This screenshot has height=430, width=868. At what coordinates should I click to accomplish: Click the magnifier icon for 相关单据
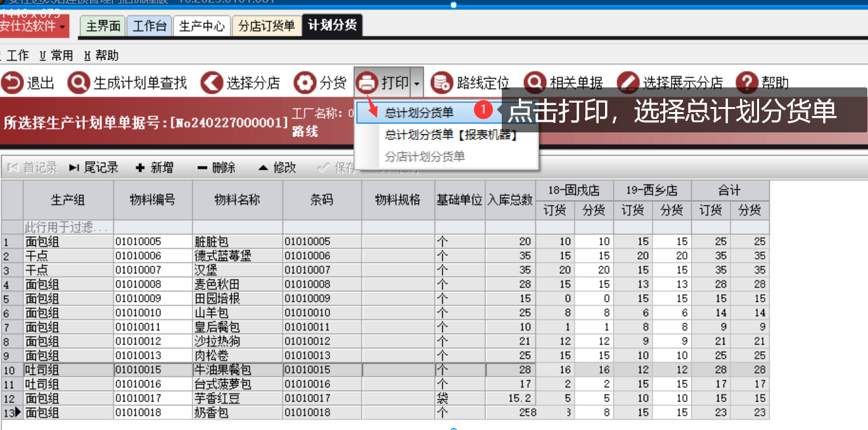pos(535,82)
